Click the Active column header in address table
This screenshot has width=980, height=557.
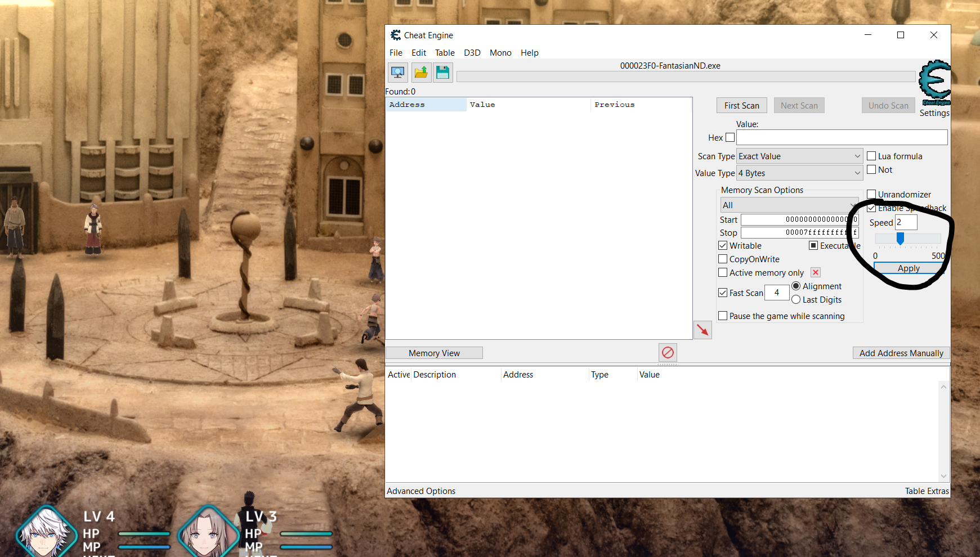click(x=399, y=374)
